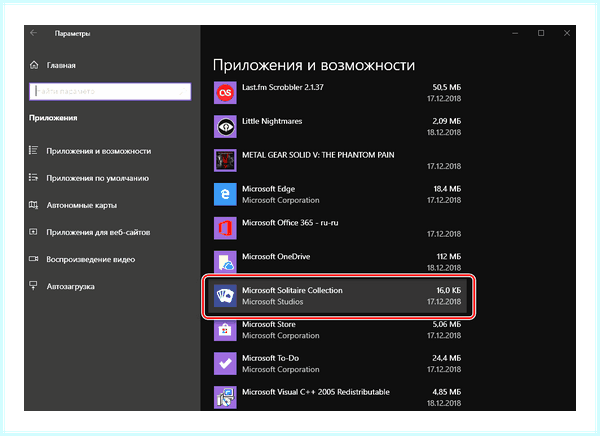
Task: Select Microsoft Store app name
Action: (269, 324)
